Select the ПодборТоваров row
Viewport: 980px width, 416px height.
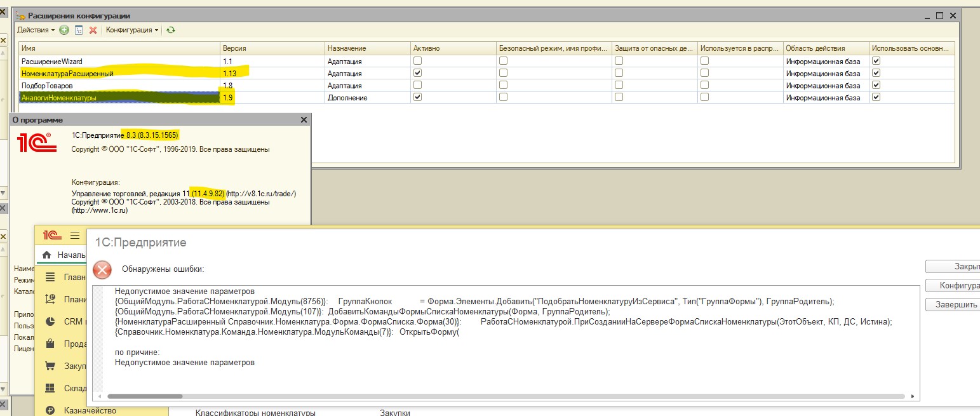pyautogui.click(x=486, y=85)
